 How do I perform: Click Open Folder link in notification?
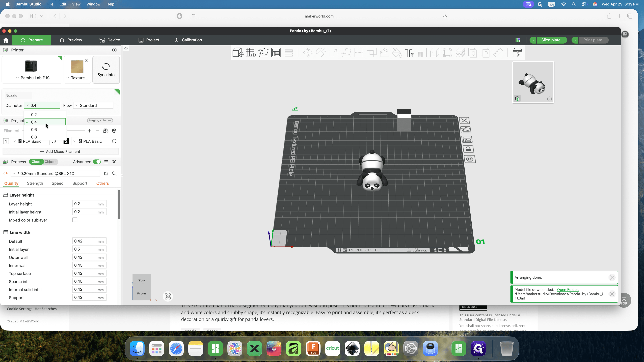click(568, 290)
